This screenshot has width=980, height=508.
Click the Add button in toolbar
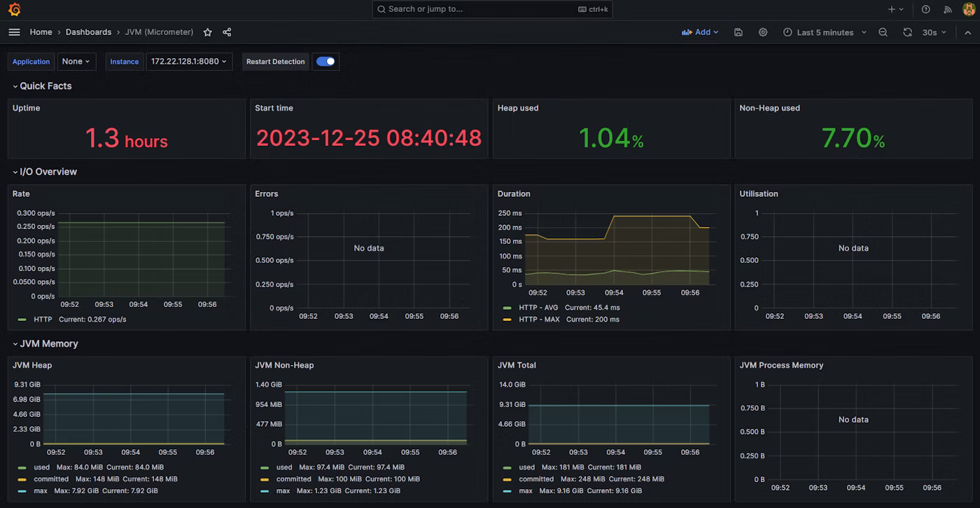(700, 32)
